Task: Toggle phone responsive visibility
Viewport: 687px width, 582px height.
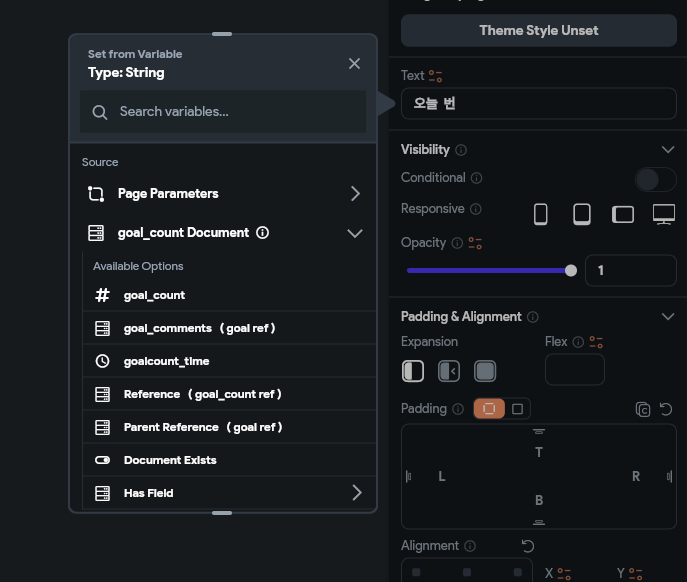Action: [540, 214]
